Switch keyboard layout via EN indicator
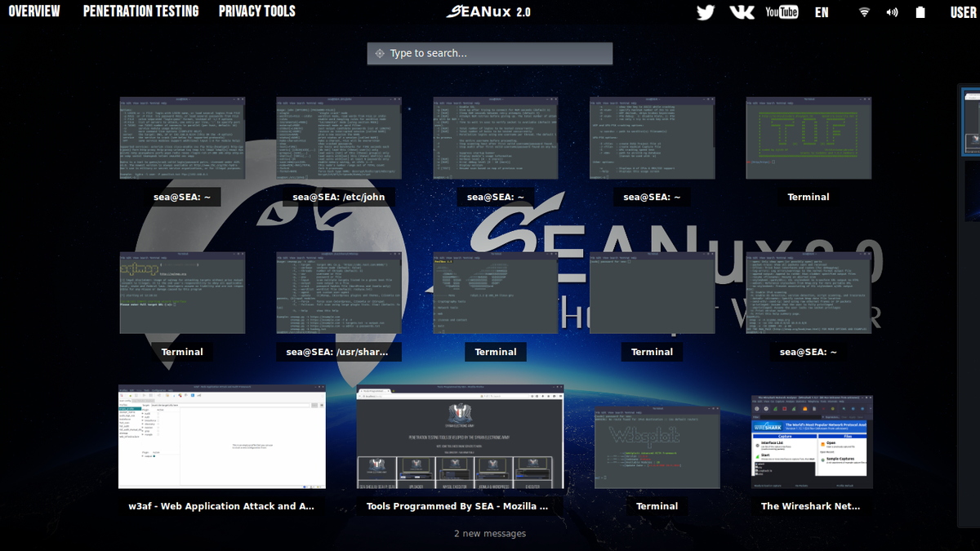This screenshot has width=980, height=551. (x=822, y=12)
